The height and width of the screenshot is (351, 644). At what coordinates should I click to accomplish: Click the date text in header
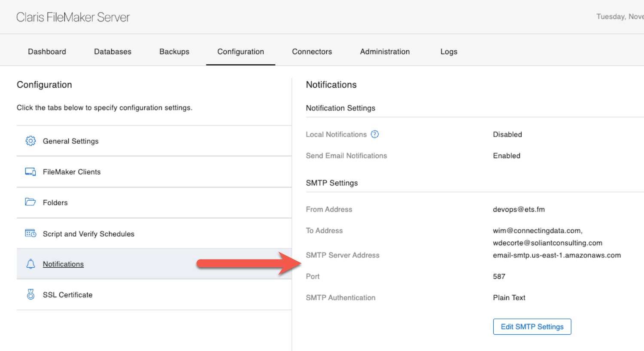click(620, 16)
